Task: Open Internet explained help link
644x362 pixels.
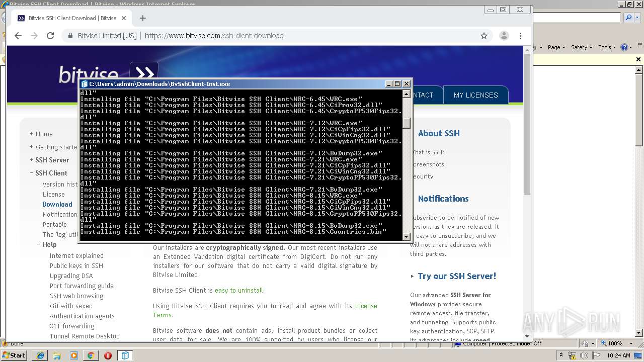Action: click(x=76, y=255)
